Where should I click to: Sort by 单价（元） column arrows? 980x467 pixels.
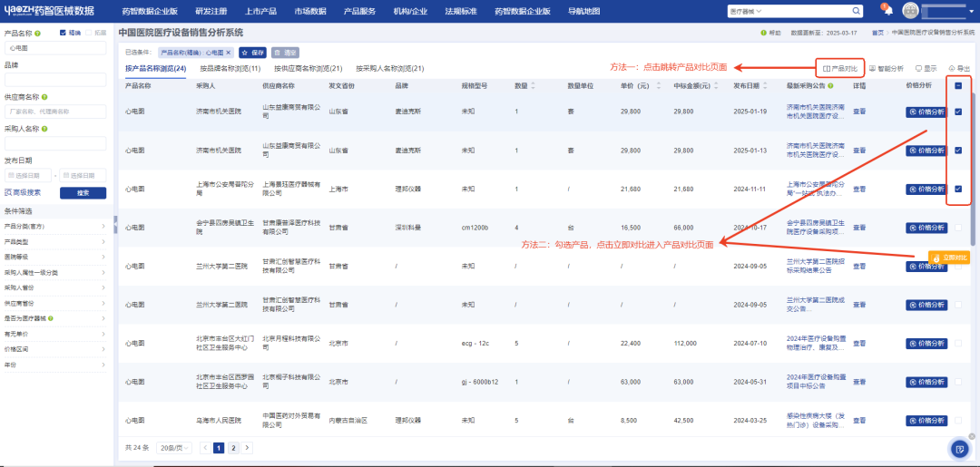[660, 85]
